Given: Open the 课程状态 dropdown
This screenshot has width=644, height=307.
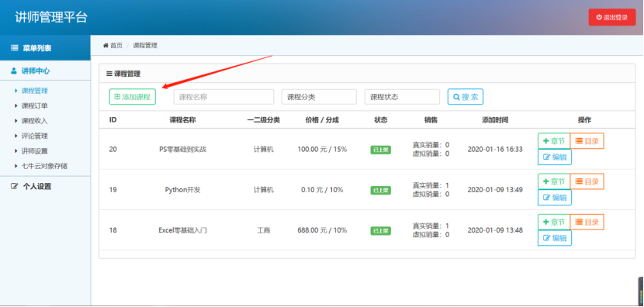Looking at the screenshot, I should pos(402,97).
